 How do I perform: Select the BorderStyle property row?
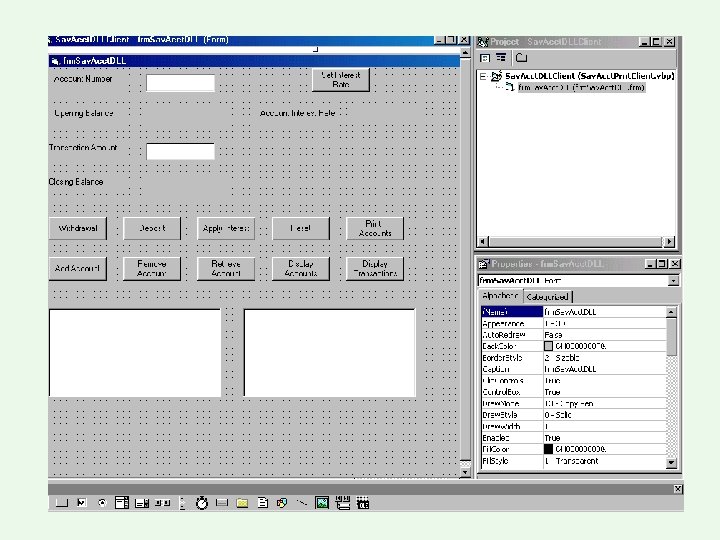pos(574,358)
